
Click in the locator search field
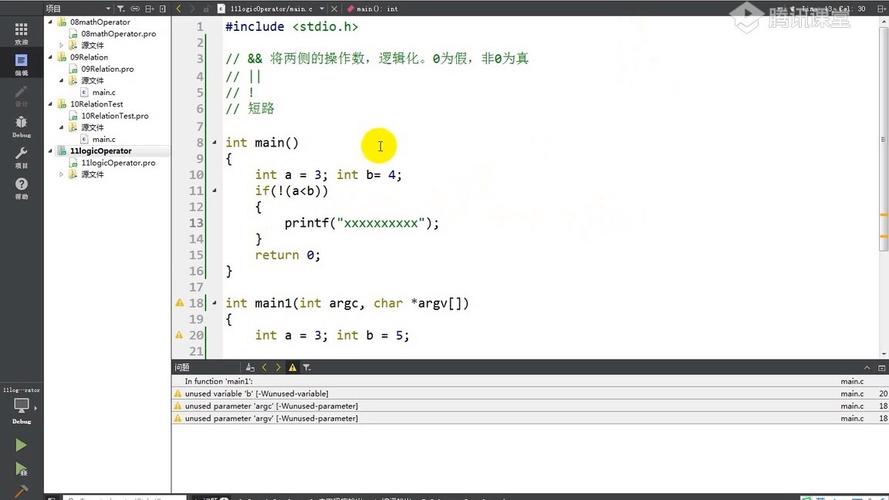[124, 497]
